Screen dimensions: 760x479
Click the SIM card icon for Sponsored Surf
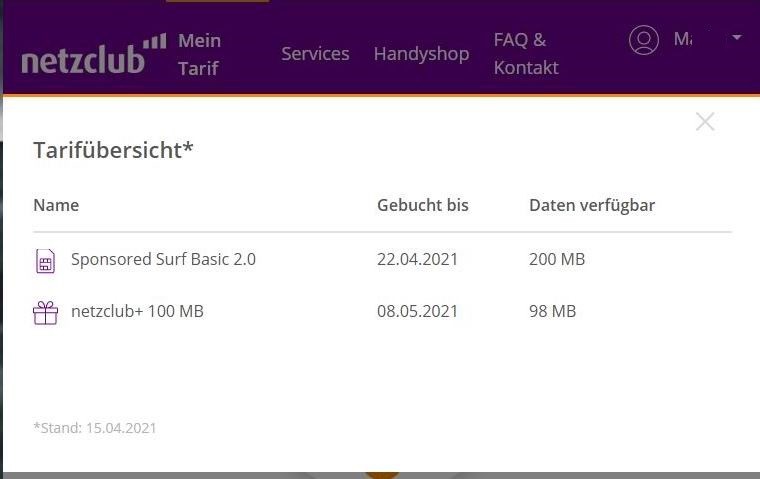(46, 261)
